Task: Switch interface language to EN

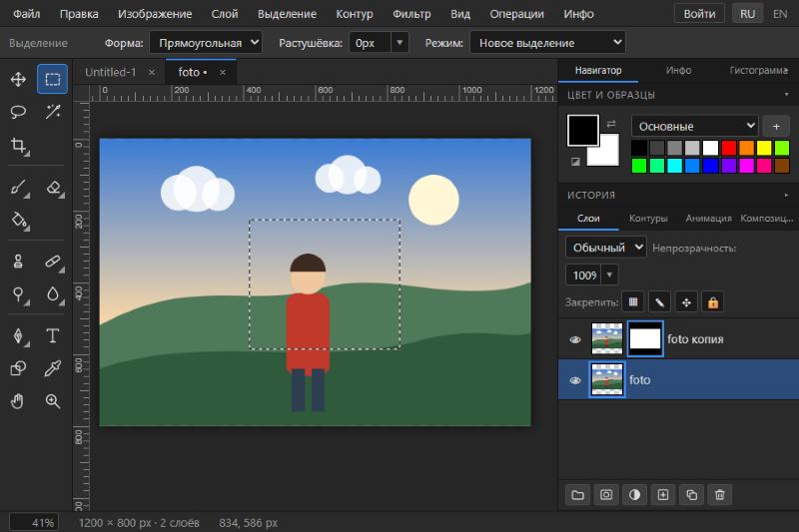Action: (780, 14)
